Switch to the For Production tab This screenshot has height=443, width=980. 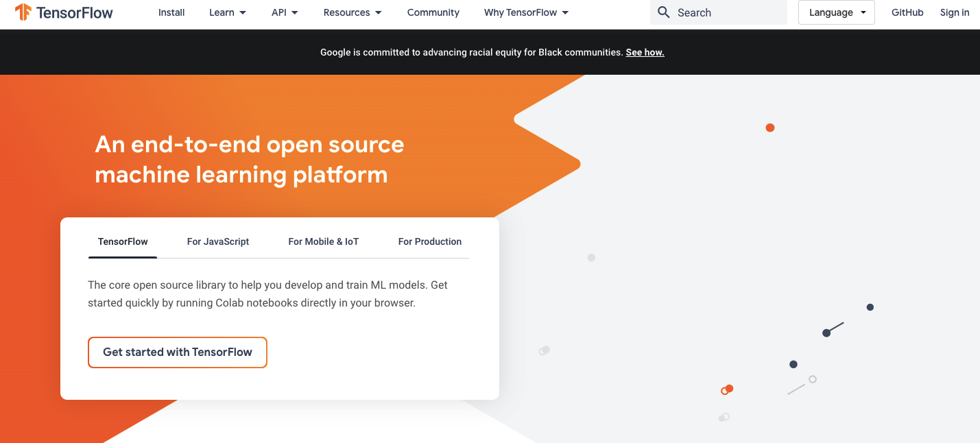click(x=430, y=241)
